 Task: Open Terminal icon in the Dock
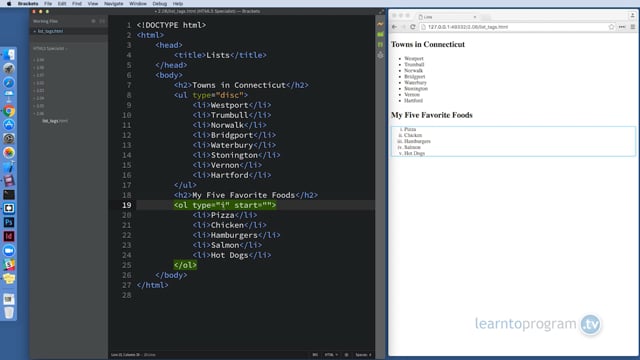coord(9,195)
